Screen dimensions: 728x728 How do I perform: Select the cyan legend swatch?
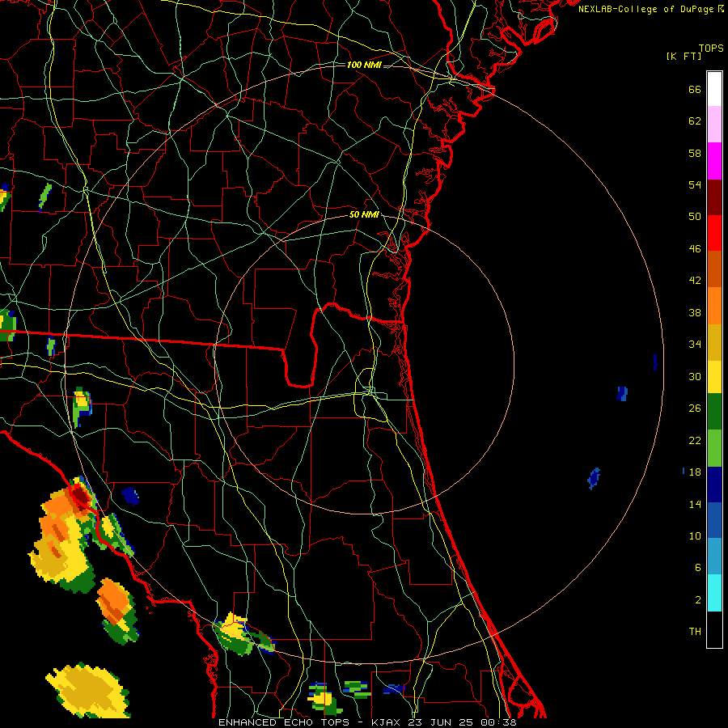tap(714, 593)
